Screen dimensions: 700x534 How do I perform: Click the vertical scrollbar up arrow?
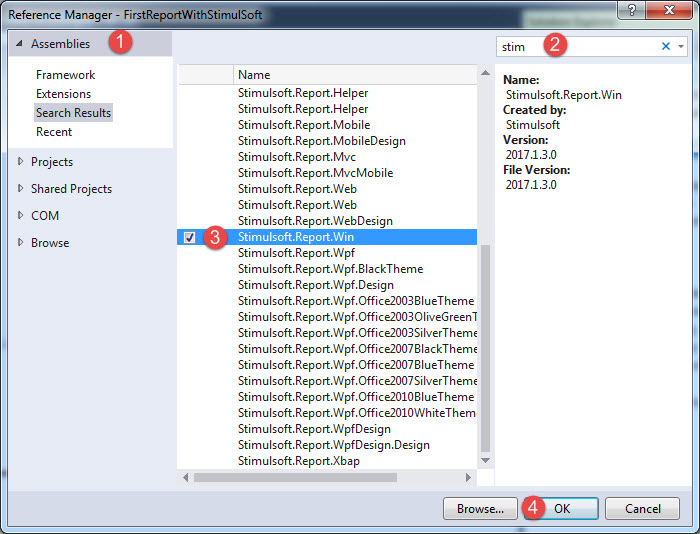pos(485,73)
